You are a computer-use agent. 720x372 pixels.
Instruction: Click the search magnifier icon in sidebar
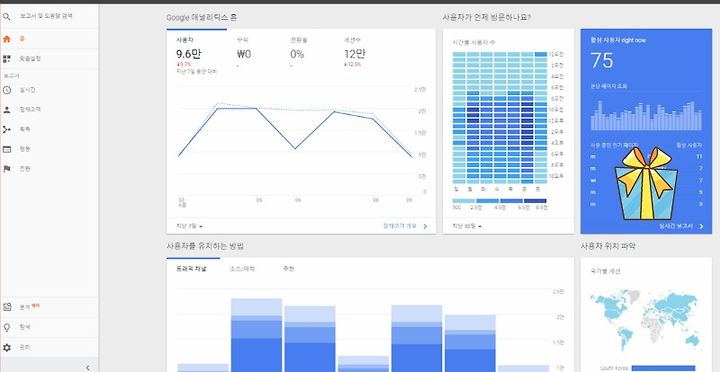coord(6,17)
